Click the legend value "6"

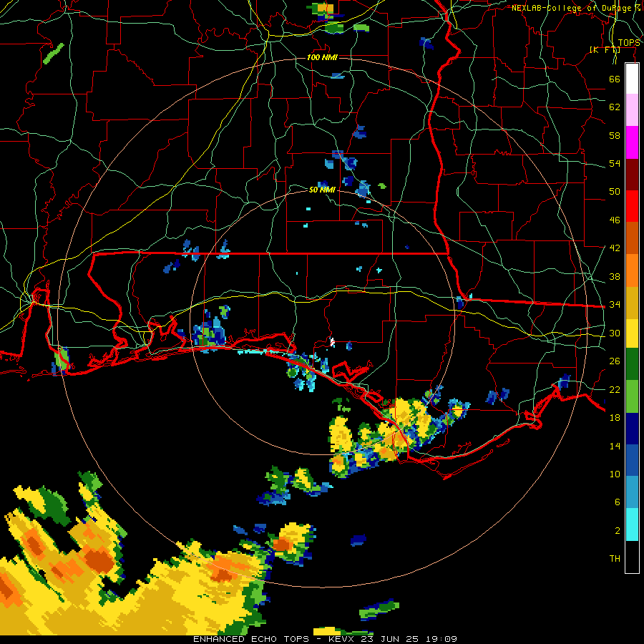(x=618, y=502)
